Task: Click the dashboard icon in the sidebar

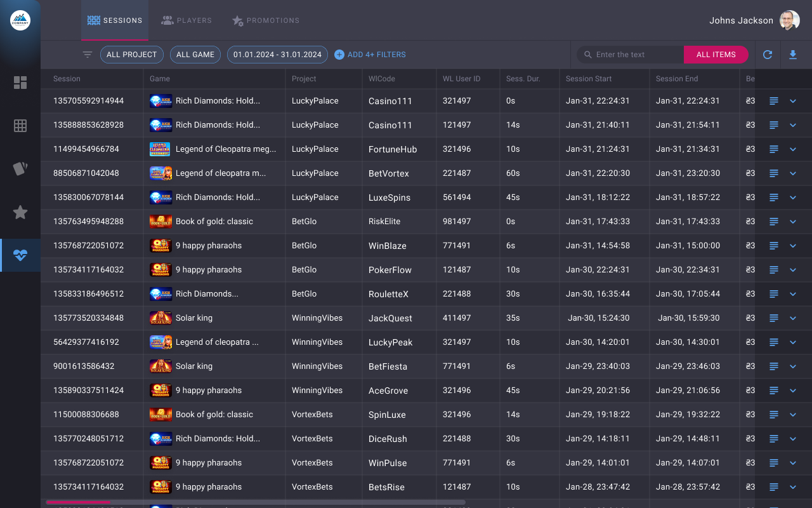Action: [x=20, y=83]
